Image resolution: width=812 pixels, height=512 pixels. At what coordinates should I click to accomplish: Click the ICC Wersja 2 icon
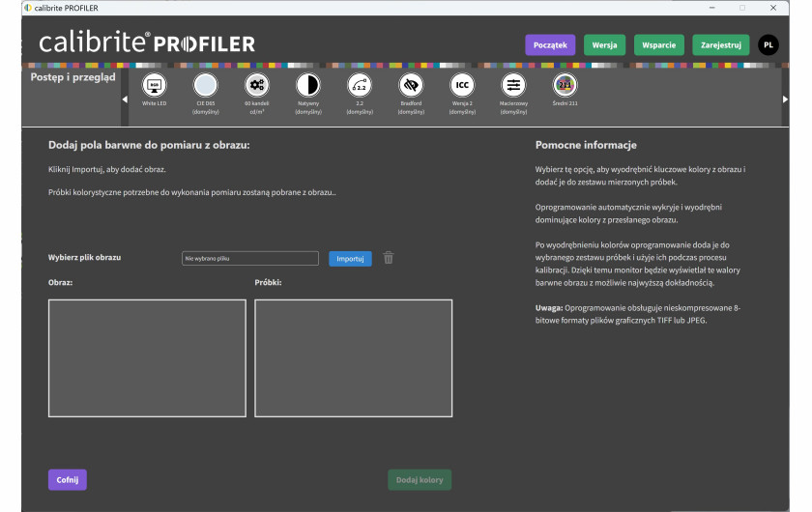tap(462, 85)
